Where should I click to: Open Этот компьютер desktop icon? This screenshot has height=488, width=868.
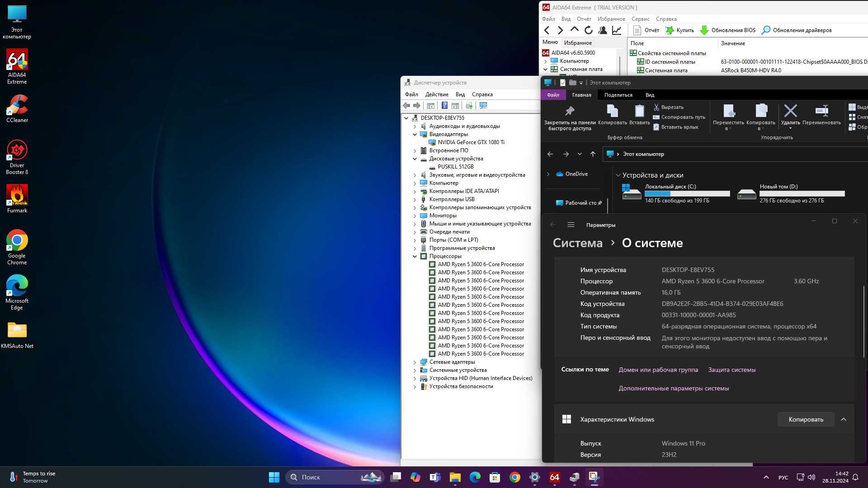(17, 21)
